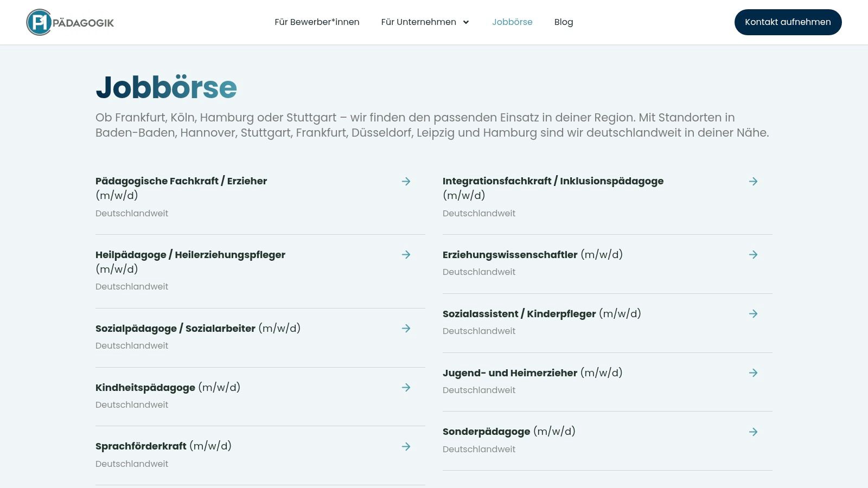
Task: Open Pädagogische Fachkraft / Erzieher job title
Action: [181, 188]
